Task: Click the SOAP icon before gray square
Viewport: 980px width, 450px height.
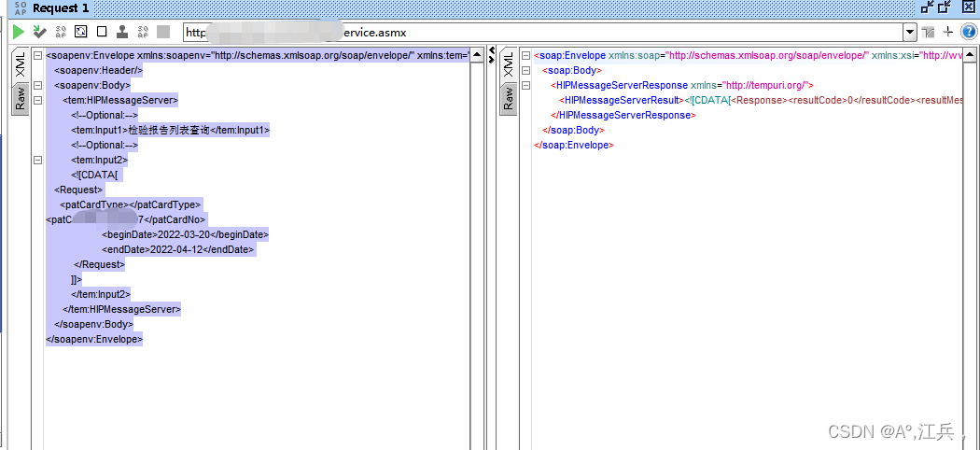Action: pyautogui.click(x=143, y=31)
